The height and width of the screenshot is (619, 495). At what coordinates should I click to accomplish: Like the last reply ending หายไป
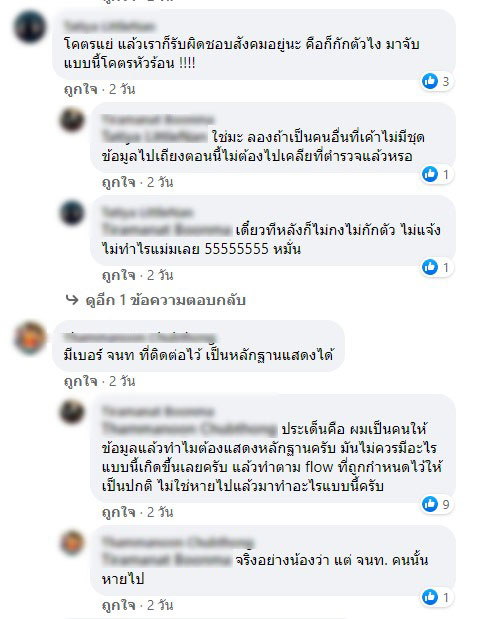pos(118,605)
